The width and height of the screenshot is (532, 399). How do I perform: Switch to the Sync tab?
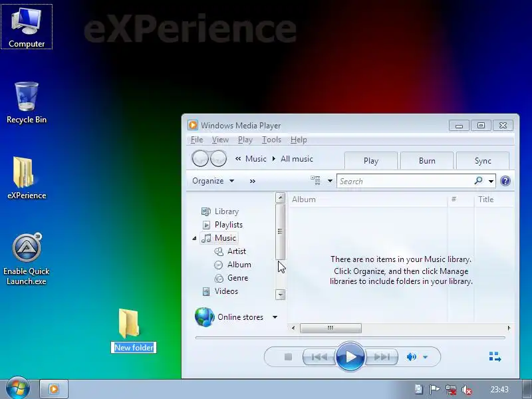coord(483,161)
